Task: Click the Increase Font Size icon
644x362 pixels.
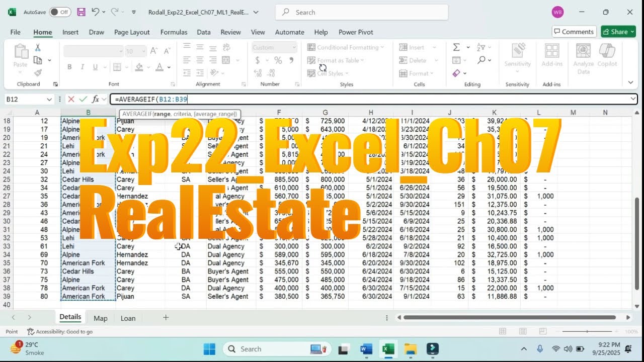Action: point(154,51)
